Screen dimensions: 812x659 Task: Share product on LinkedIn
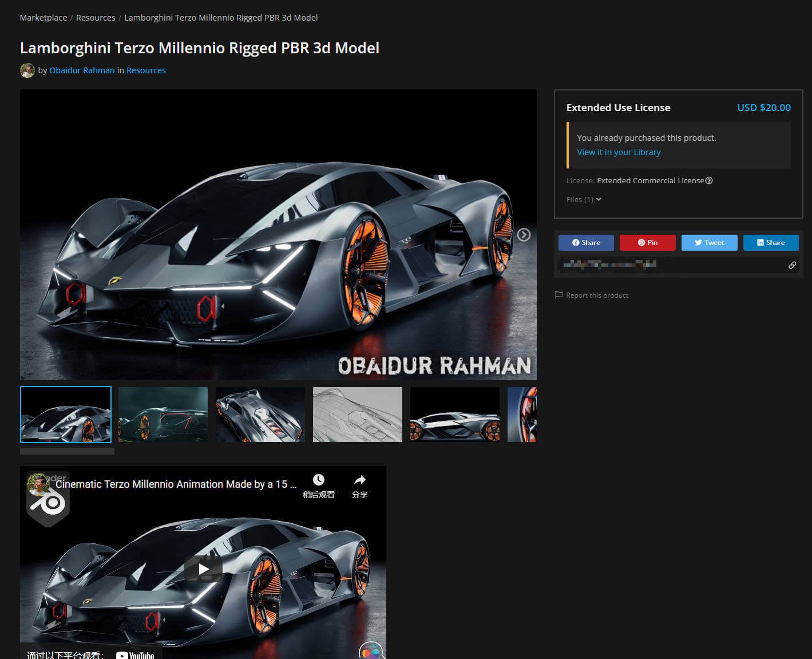pyautogui.click(x=771, y=243)
